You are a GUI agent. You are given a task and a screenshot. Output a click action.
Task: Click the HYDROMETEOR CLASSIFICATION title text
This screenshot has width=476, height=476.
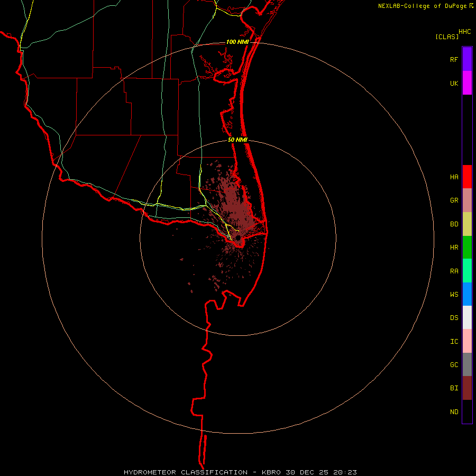pos(186,472)
